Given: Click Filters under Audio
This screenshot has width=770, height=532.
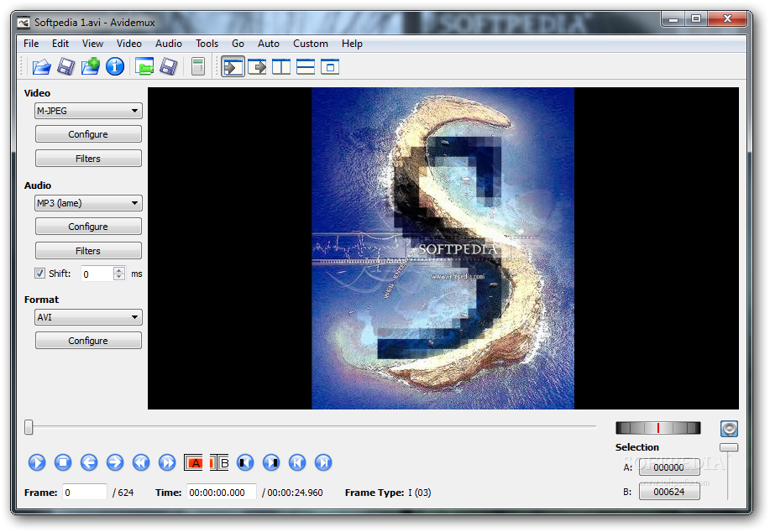Looking at the screenshot, I should (x=88, y=251).
